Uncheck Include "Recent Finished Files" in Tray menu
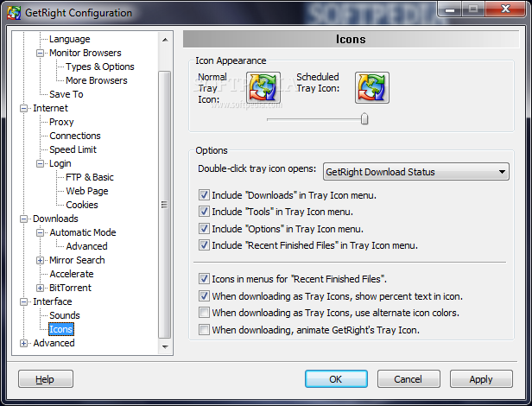The width and height of the screenshot is (532, 406). [x=204, y=245]
